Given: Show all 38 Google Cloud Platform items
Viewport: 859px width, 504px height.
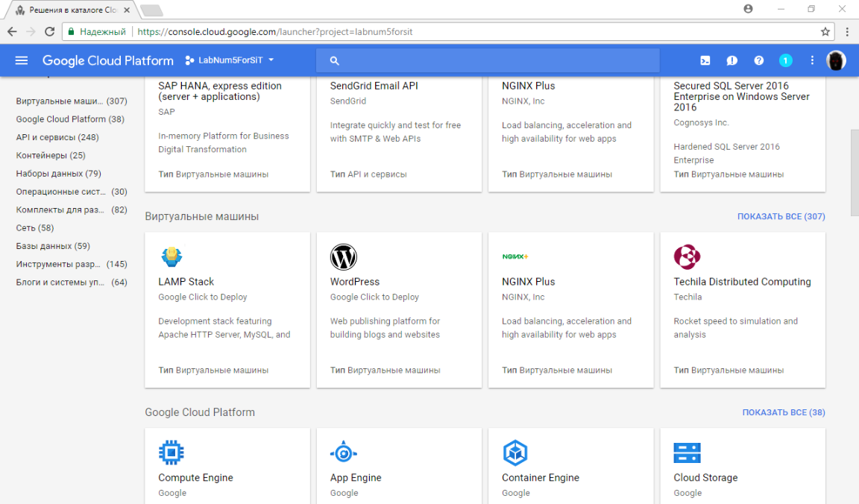Looking at the screenshot, I should click(x=784, y=412).
